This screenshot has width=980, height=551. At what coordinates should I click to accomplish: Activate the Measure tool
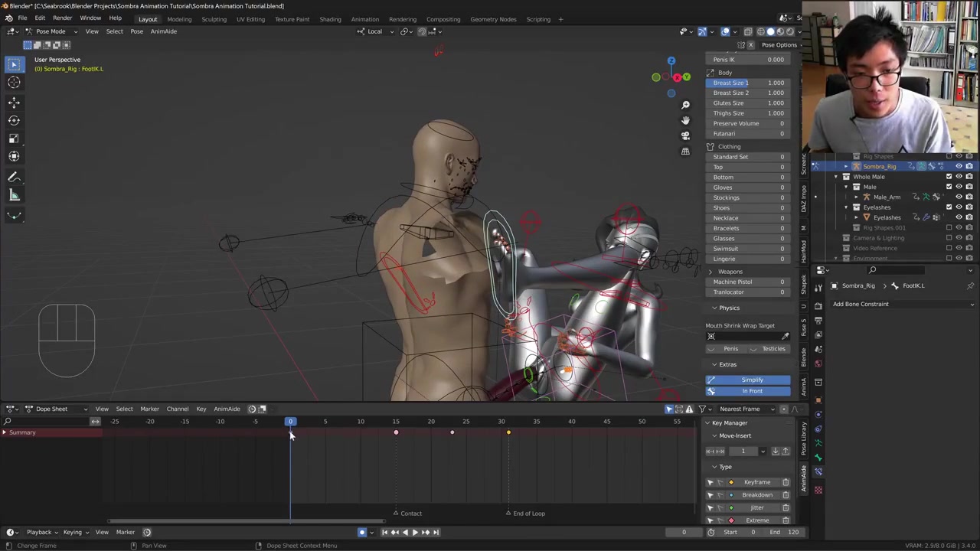click(14, 195)
